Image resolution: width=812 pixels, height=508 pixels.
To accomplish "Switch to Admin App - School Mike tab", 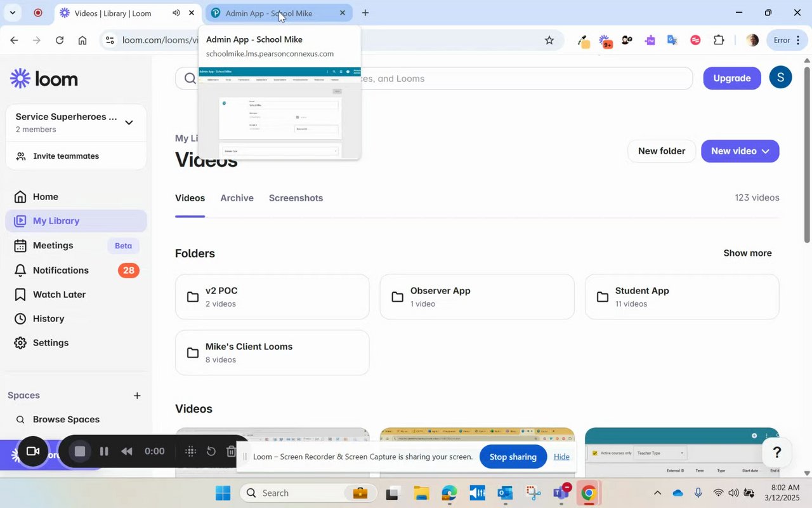I will (278, 13).
